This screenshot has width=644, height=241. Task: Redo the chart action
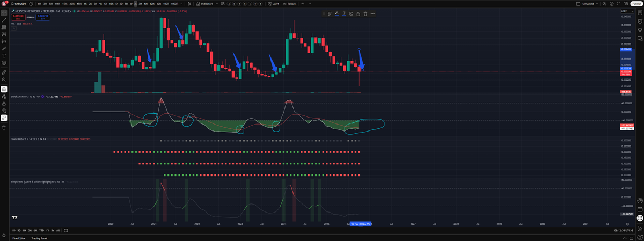[310, 4]
